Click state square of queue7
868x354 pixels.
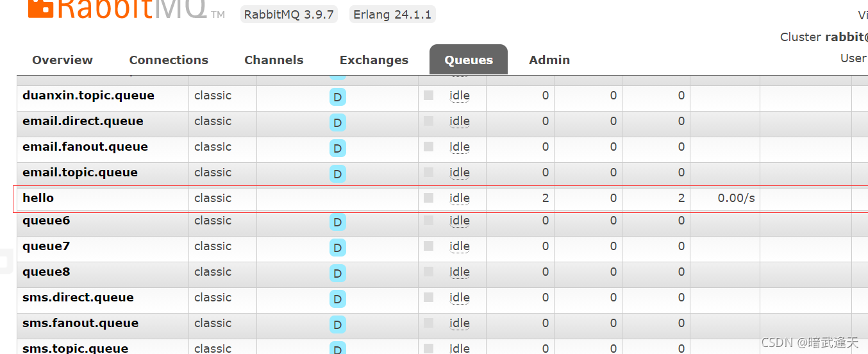click(428, 246)
